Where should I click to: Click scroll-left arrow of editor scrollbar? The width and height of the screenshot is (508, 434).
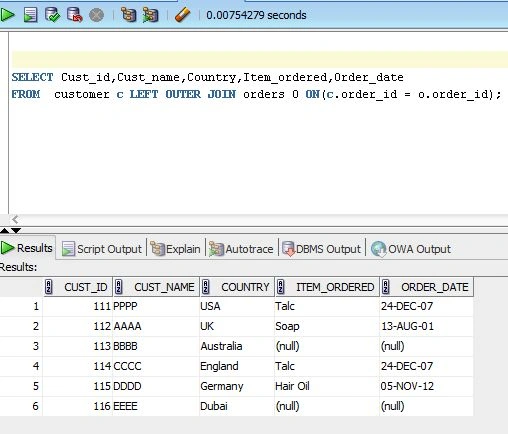tap(15, 219)
